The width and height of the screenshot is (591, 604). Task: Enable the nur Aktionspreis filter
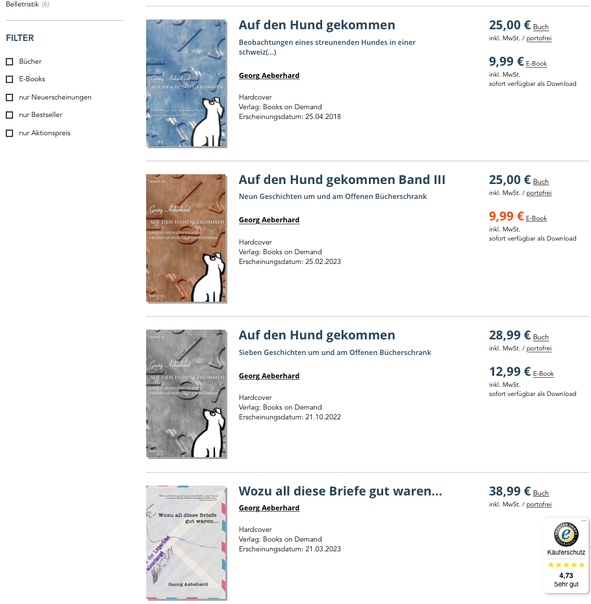(x=10, y=133)
